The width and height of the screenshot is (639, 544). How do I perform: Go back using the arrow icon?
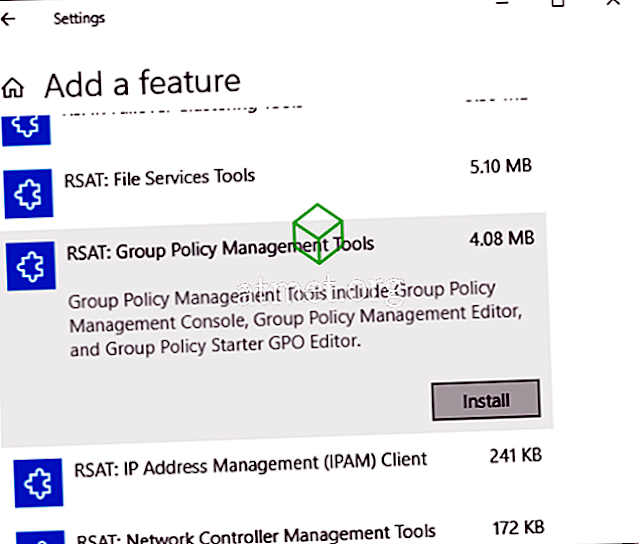tap(8, 19)
